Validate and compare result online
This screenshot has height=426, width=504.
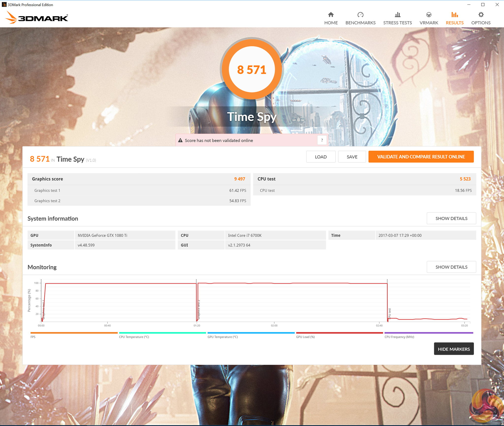[x=421, y=157]
